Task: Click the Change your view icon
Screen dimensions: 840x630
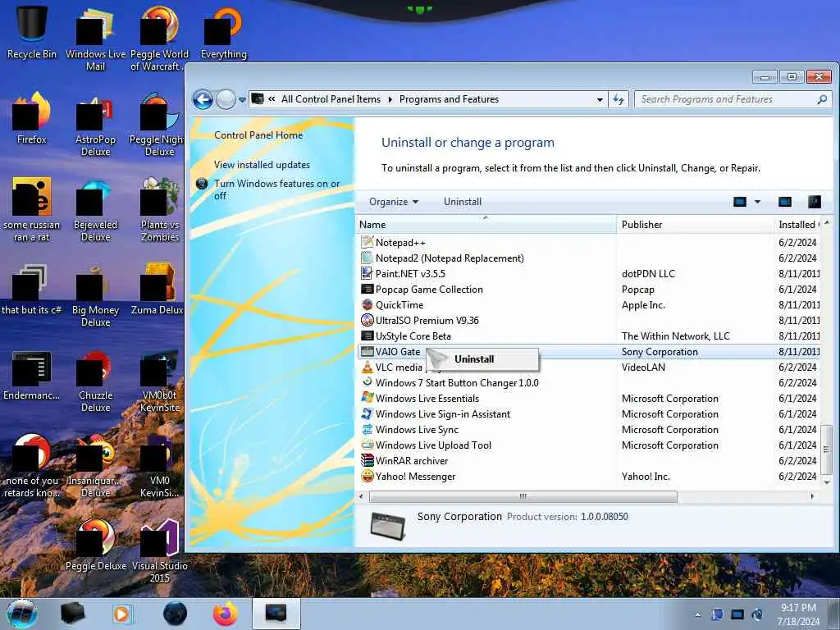Action: click(740, 202)
